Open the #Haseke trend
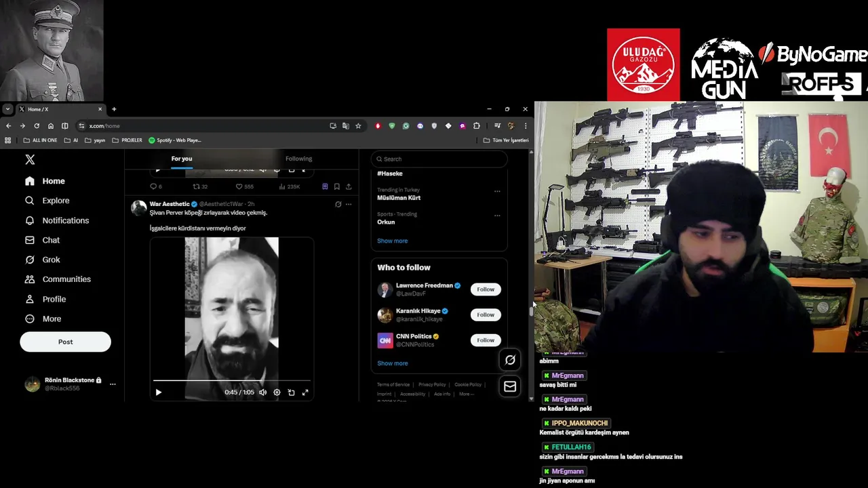This screenshot has height=488, width=868. point(390,174)
